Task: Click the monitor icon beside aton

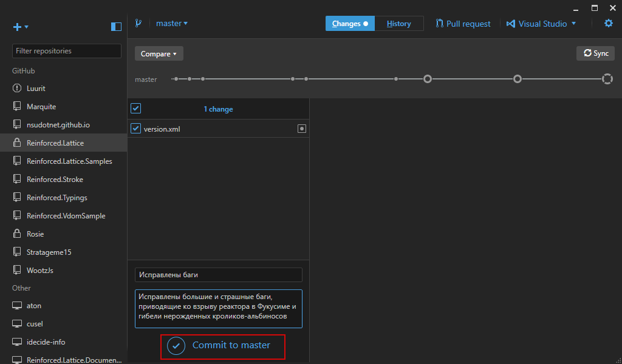Action: point(16,306)
